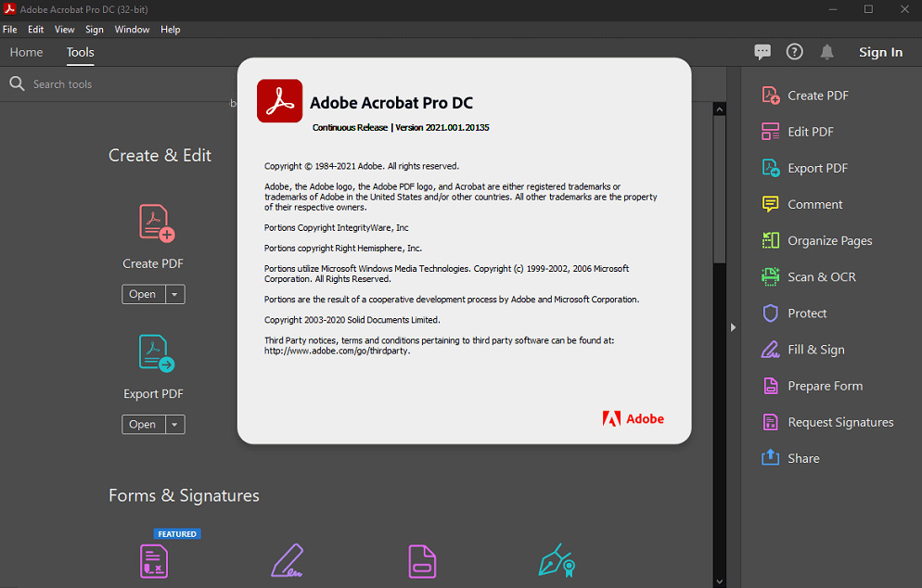Open the Window menu
The height and width of the screenshot is (588, 922).
133,30
